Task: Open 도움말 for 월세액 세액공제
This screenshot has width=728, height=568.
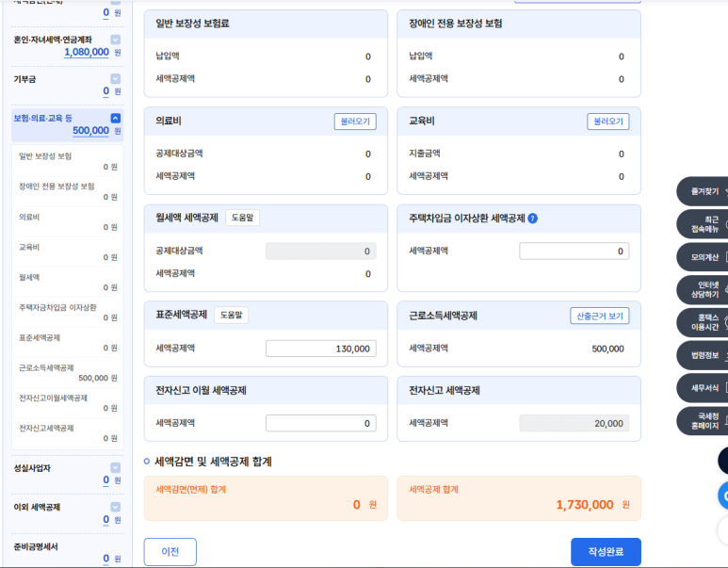Action: (x=242, y=218)
